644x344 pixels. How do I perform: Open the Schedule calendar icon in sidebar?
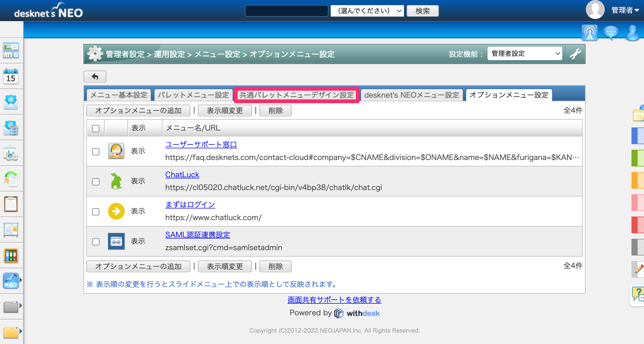11,76
